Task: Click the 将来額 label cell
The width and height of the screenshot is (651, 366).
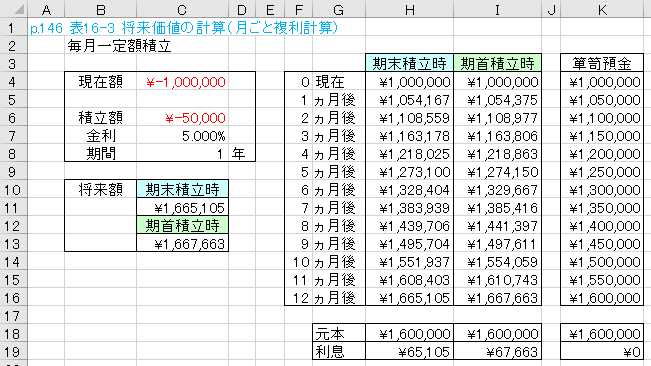Action: click(100, 190)
